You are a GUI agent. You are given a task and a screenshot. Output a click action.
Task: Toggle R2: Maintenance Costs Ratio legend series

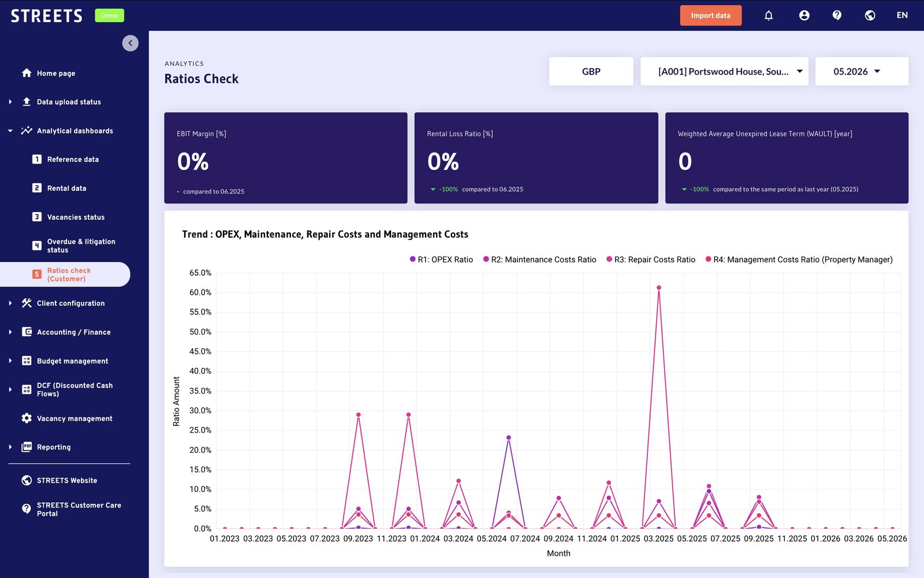[x=539, y=260]
